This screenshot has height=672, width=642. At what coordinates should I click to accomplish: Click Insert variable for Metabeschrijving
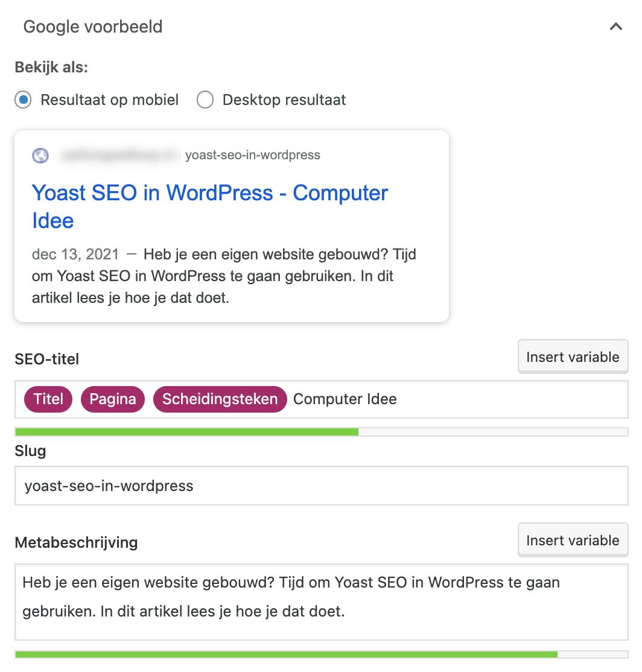(x=572, y=540)
